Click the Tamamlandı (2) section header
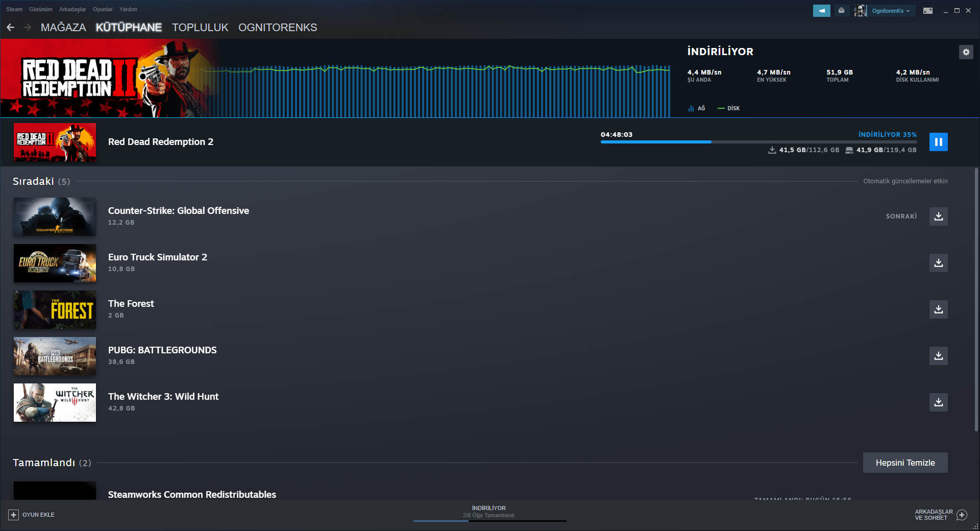Image resolution: width=980 pixels, height=531 pixels. click(x=52, y=463)
